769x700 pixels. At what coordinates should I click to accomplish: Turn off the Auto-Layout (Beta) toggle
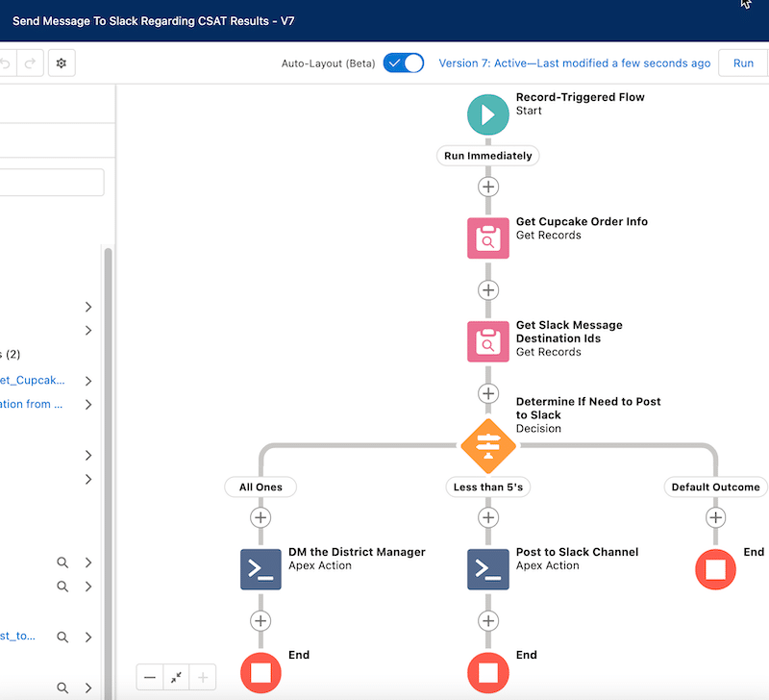(404, 63)
